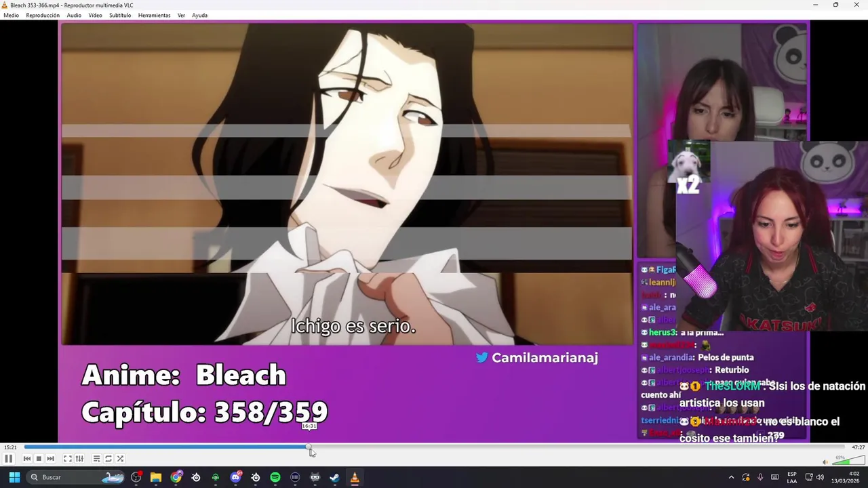Open the Audio menu
This screenshot has width=868, height=488.
click(74, 15)
